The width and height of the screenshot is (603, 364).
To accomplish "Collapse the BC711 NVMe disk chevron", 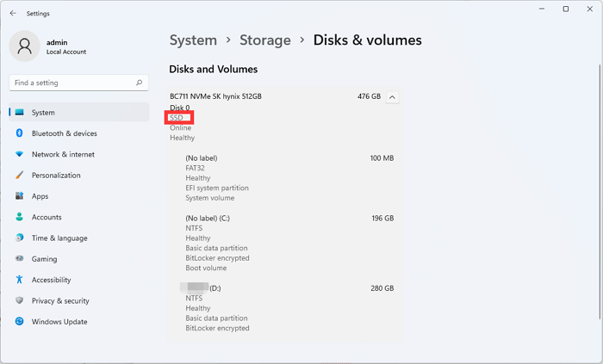I will click(393, 97).
